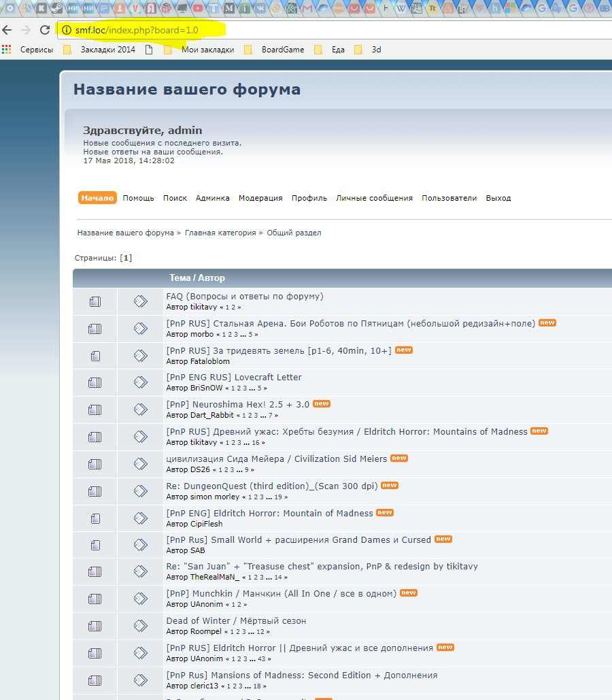Click new badge on Стальная Арена topic
The height and width of the screenshot is (700, 612).
547,322
